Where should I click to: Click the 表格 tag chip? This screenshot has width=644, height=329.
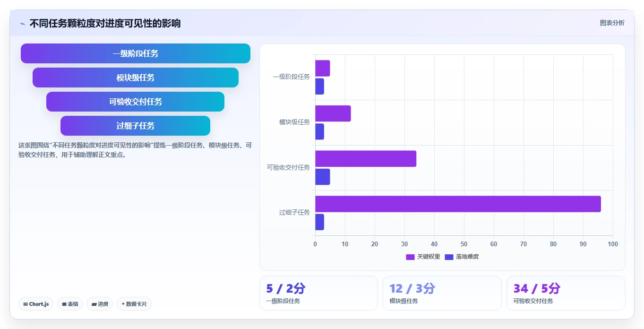tap(70, 304)
